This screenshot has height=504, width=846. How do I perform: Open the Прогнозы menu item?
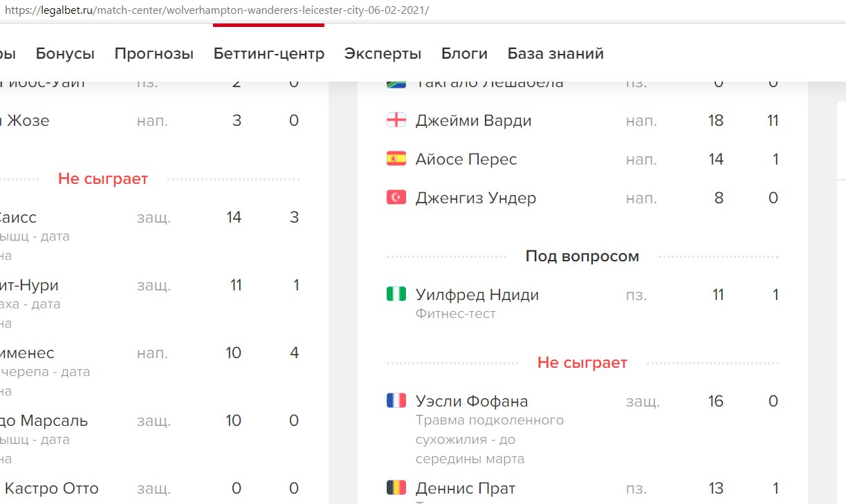click(154, 54)
